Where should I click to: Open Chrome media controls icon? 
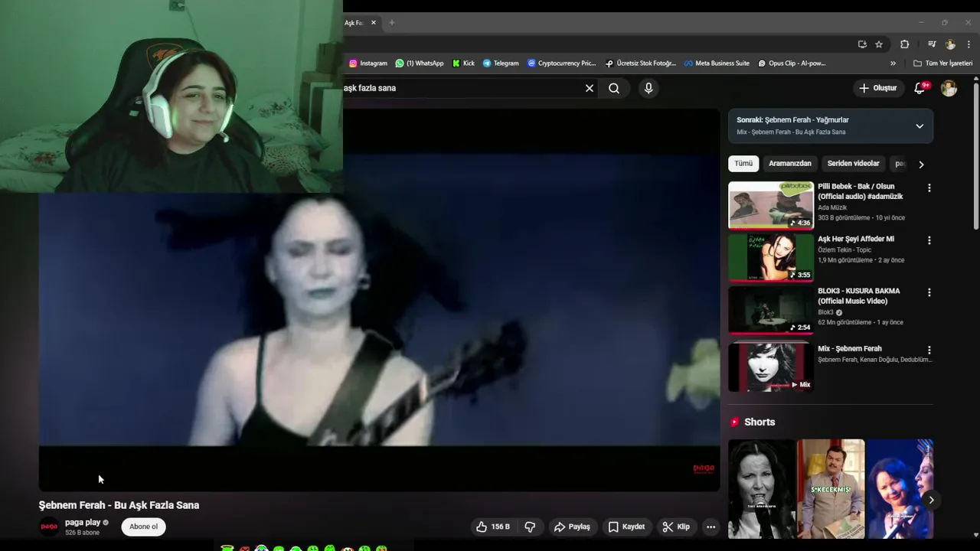[932, 44]
